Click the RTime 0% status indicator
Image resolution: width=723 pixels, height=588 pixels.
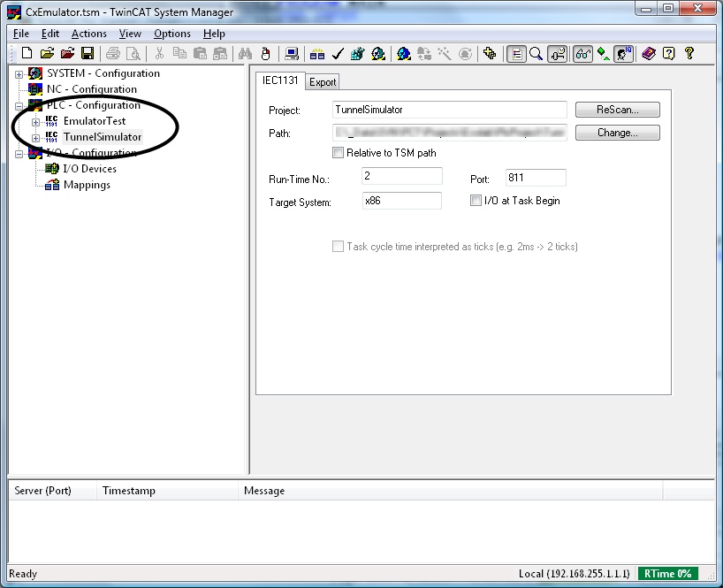[667, 574]
